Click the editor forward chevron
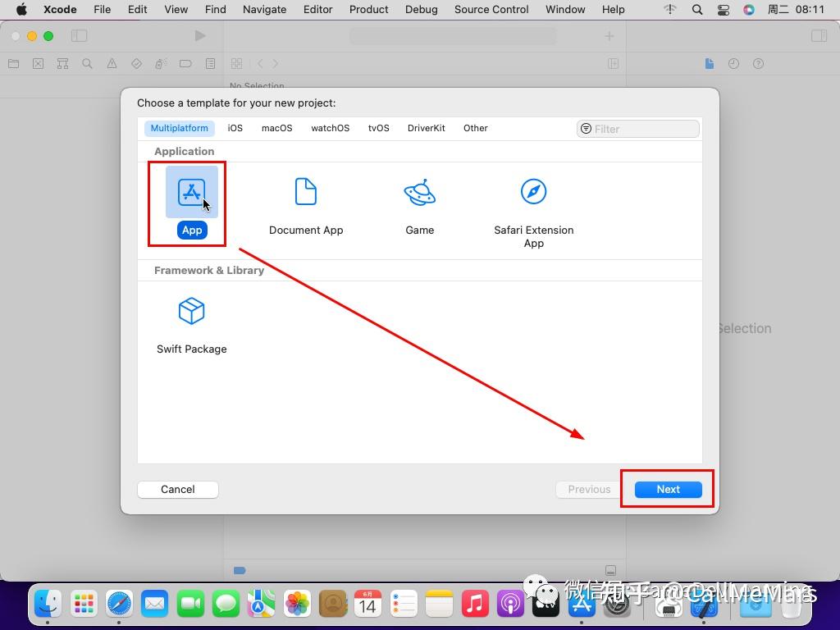Screen dimensions: 840x630 coord(276,64)
